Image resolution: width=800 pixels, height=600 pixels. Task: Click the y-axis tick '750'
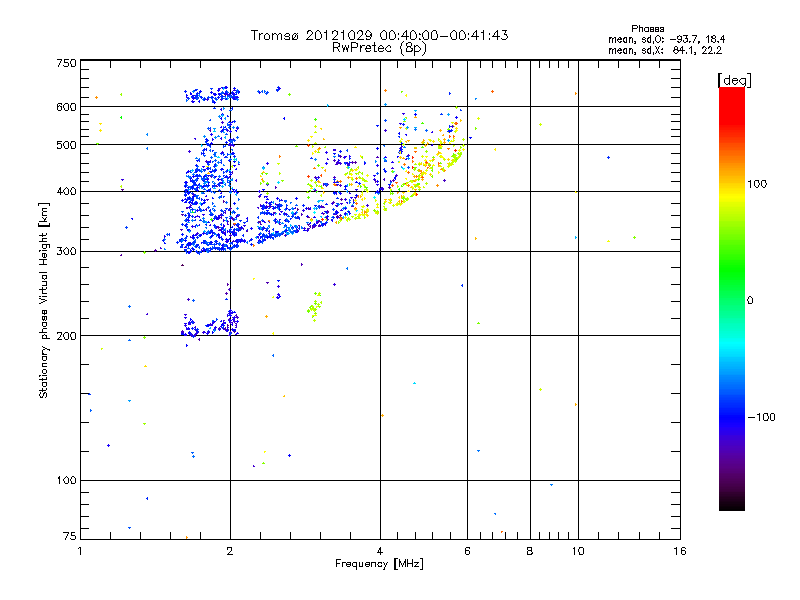(x=66, y=63)
